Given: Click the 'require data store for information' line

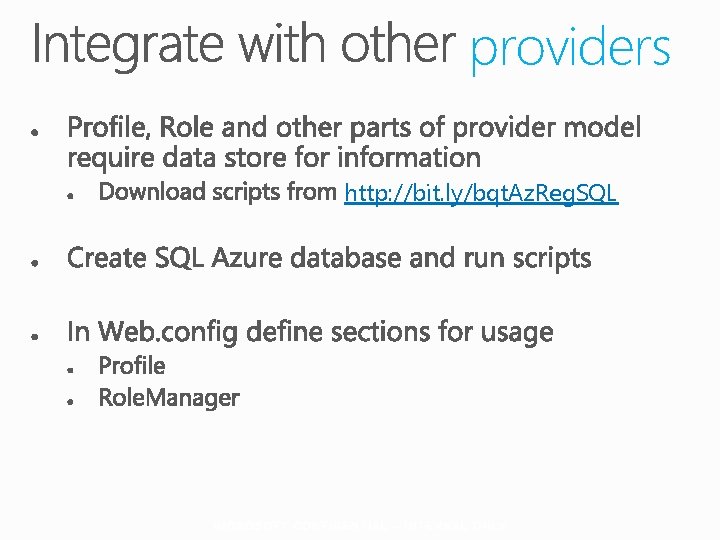Looking at the screenshot, I should [x=274, y=157].
